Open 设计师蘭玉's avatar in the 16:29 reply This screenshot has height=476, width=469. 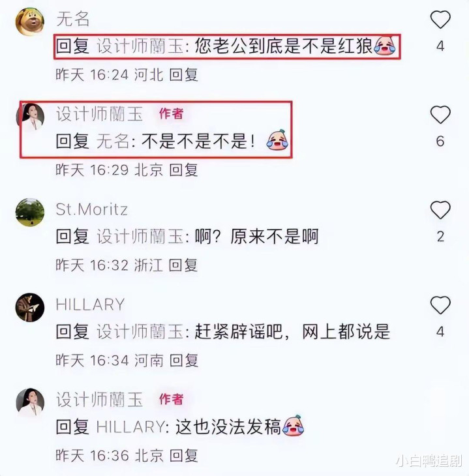pyautogui.click(x=31, y=117)
